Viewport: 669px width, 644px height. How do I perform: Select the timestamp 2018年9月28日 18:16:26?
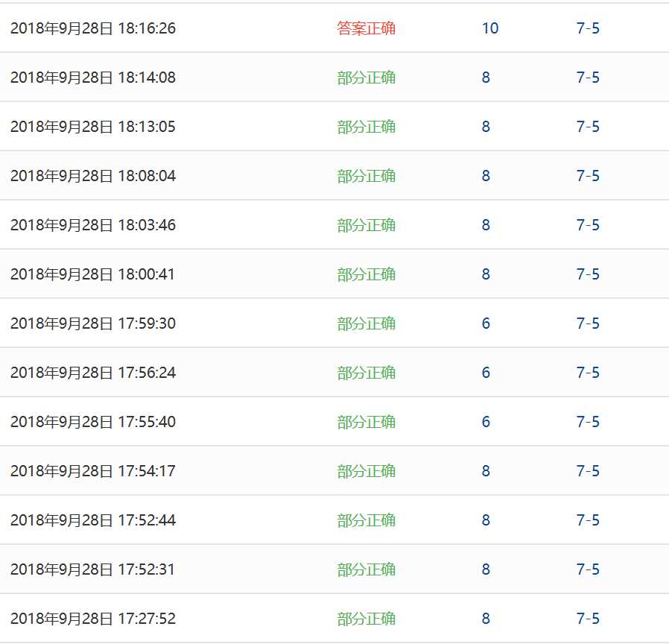click(93, 28)
